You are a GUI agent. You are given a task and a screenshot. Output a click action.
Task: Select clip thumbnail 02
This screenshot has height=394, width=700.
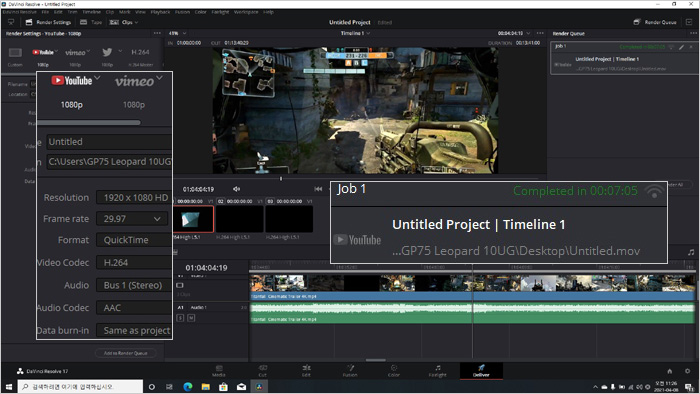coord(240,219)
